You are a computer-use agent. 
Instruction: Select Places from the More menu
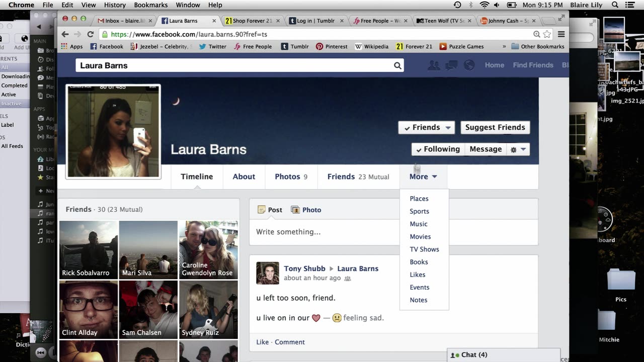click(x=419, y=199)
